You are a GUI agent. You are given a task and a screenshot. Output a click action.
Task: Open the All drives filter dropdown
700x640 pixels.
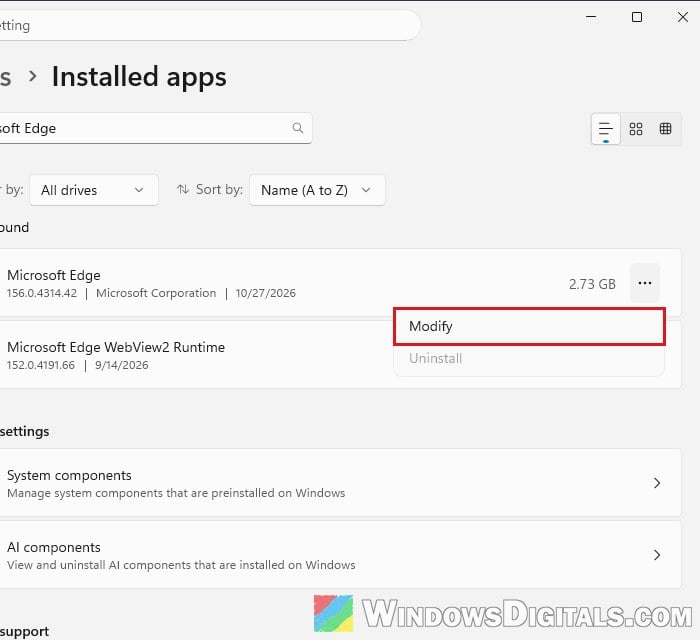[94, 190]
